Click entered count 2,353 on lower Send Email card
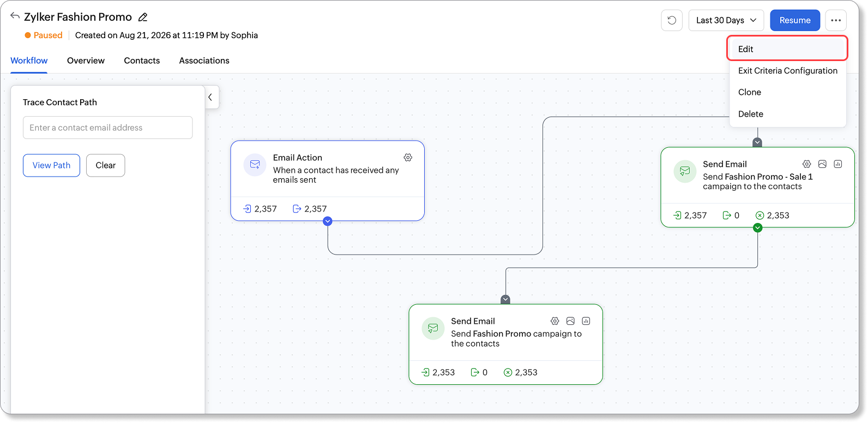Screen dimensions: 868x423 pos(438,372)
